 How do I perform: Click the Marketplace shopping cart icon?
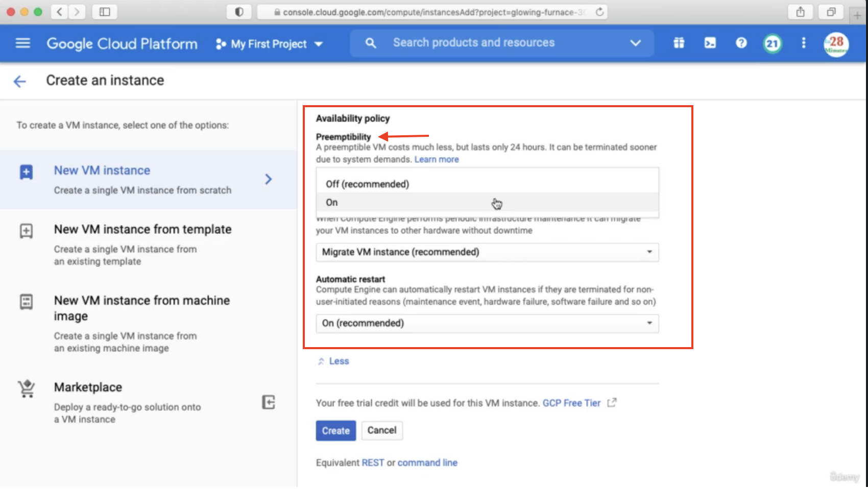click(27, 389)
